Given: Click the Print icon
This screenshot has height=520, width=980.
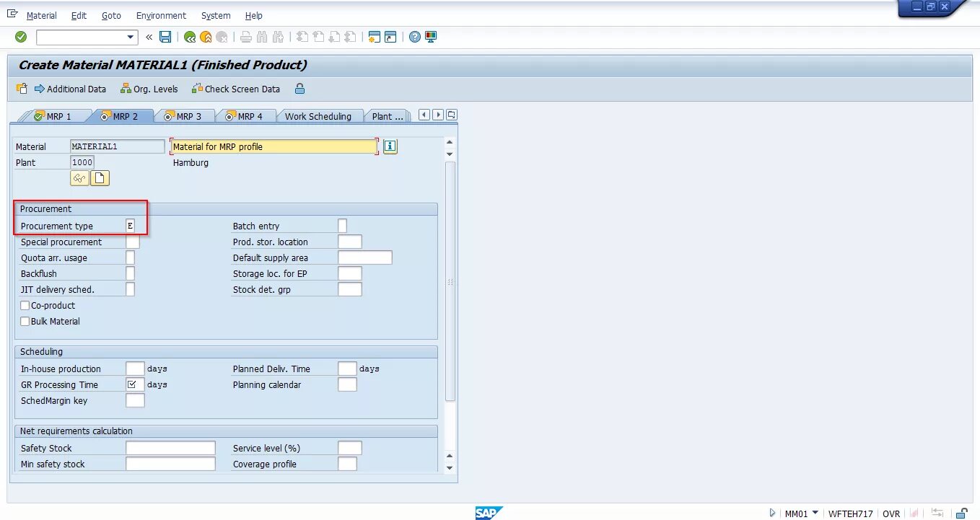Looking at the screenshot, I should (x=246, y=37).
